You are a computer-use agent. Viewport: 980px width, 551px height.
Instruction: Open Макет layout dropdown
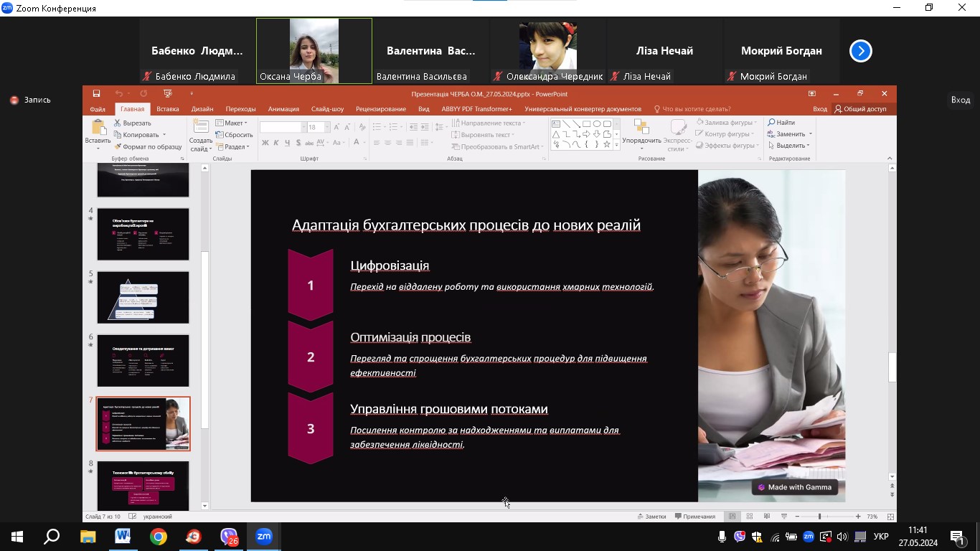(232, 123)
